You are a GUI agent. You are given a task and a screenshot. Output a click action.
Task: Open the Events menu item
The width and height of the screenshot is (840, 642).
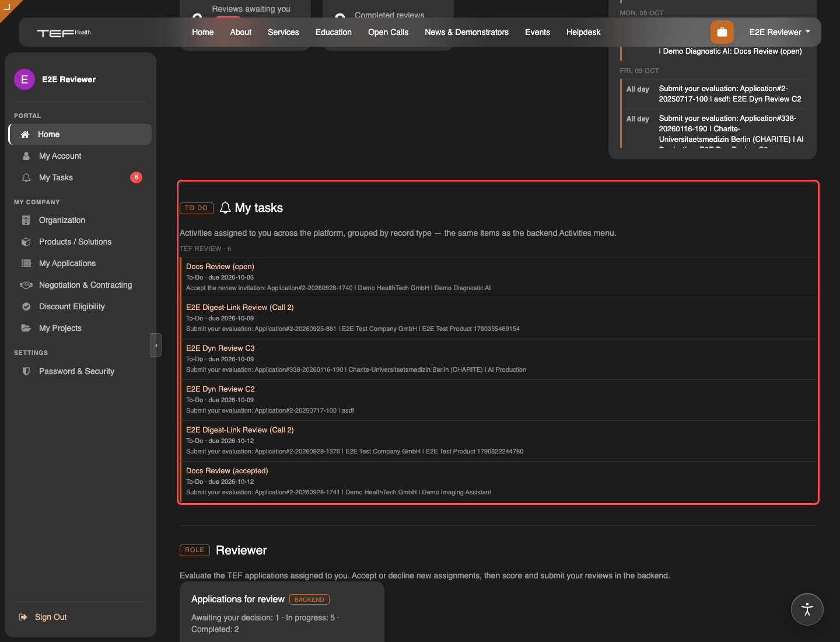[538, 32]
